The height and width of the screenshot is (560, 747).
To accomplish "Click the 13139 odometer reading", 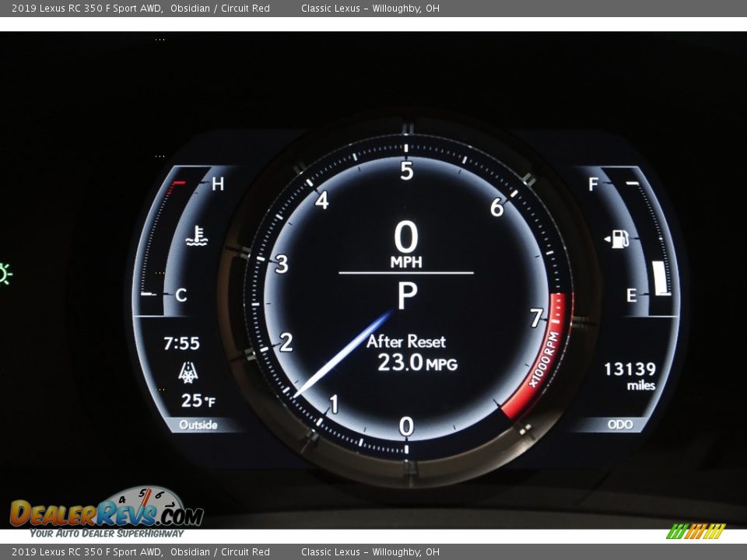I will [630, 369].
